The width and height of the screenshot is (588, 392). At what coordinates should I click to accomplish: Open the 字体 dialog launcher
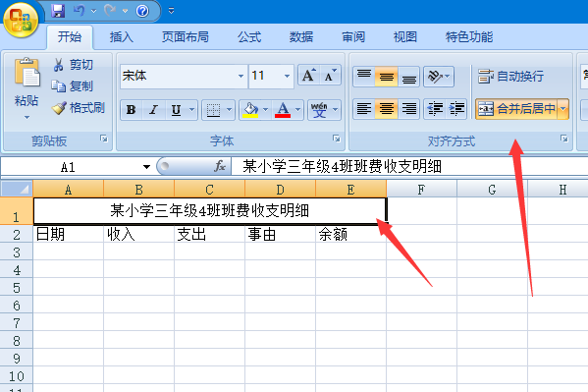[x=337, y=139]
